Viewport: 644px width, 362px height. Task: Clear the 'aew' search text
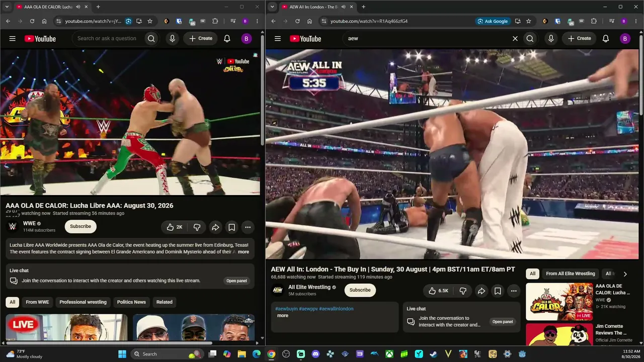click(515, 39)
